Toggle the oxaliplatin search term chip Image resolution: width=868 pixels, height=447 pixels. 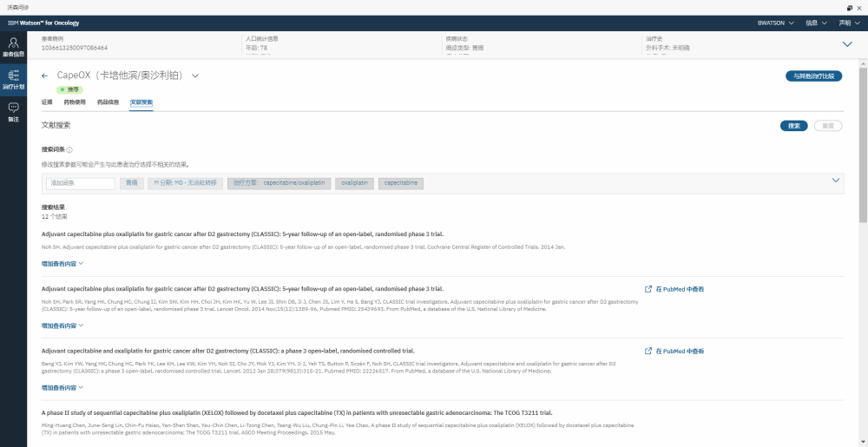(353, 183)
